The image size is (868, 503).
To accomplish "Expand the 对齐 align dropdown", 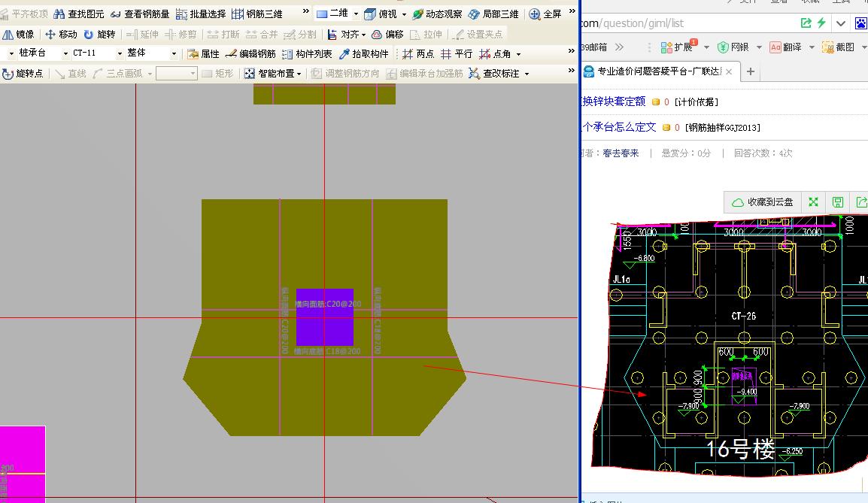I will [364, 35].
